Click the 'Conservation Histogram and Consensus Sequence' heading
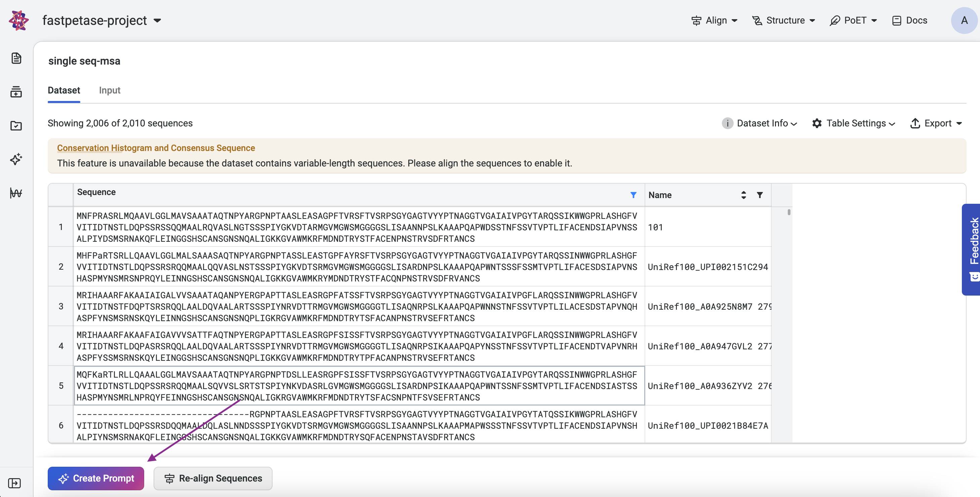 click(156, 148)
